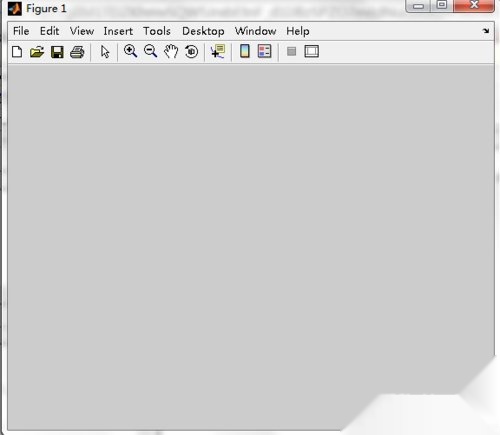This screenshot has height=435, width=500.
Task: Dock the figure using the corner arrow
Action: 486,31
